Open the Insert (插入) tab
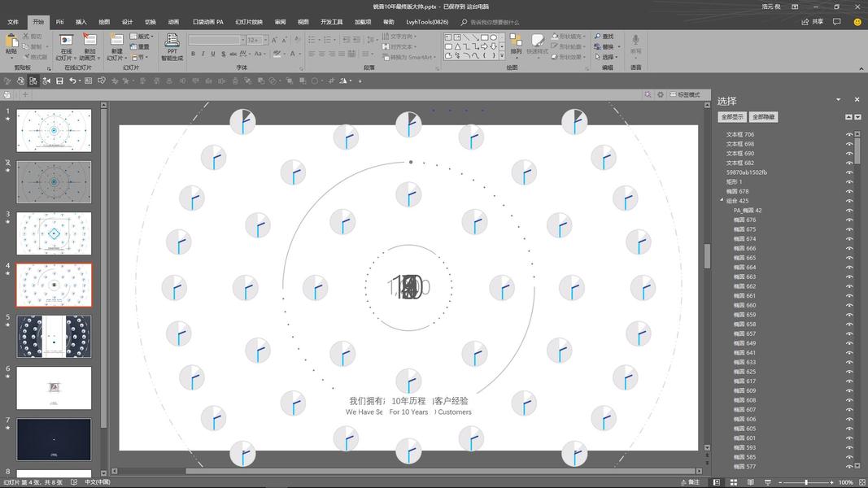The width and height of the screenshot is (868, 488). point(81,22)
